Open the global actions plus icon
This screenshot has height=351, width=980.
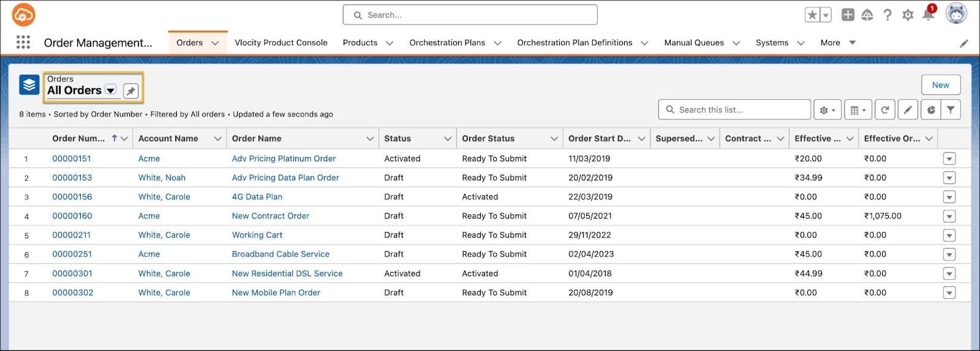click(848, 15)
